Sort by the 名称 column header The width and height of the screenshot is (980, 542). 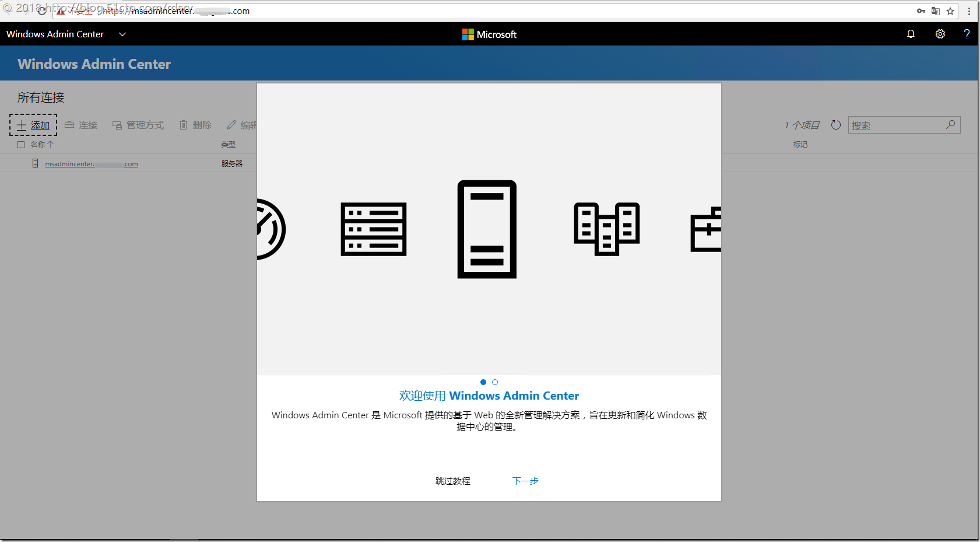click(42, 144)
